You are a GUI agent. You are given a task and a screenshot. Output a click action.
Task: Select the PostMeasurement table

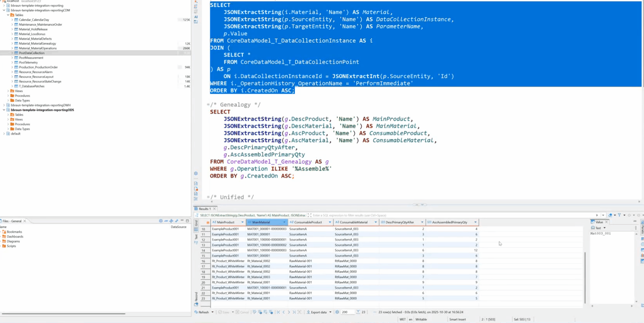click(31, 58)
